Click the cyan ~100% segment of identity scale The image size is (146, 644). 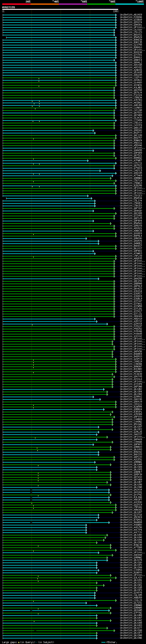(x=130, y=4)
